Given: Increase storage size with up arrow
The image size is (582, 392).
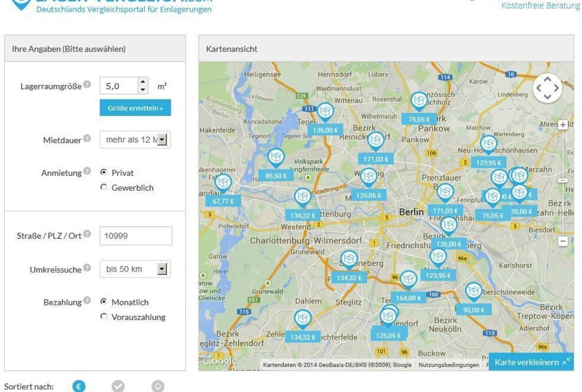Looking at the screenshot, I should pos(143,82).
